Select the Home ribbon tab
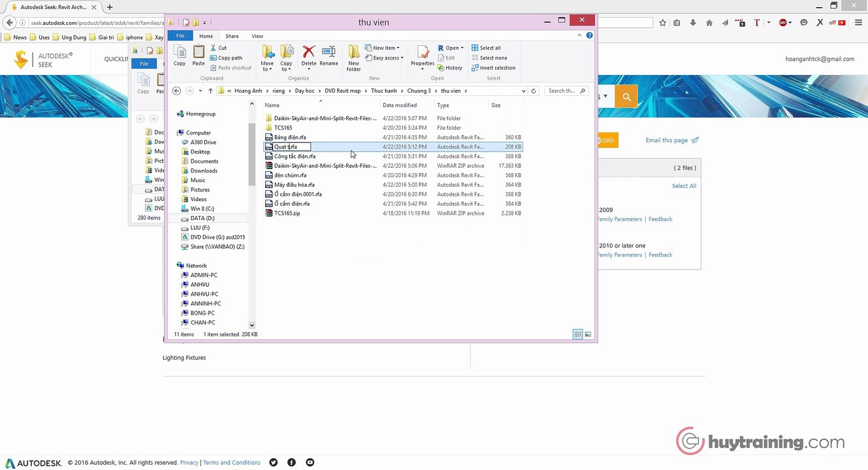This screenshot has width=868, height=470. pyautogui.click(x=206, y=36)
